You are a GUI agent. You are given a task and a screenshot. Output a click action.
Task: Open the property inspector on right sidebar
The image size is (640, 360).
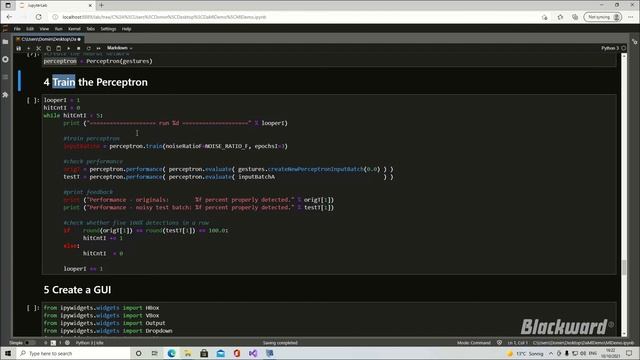click(635, 42)
